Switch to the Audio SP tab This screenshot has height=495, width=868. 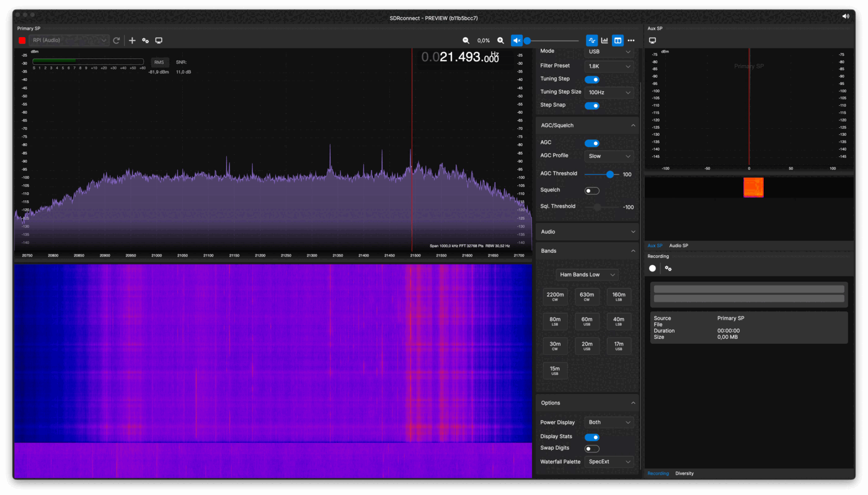coord(678,246)
